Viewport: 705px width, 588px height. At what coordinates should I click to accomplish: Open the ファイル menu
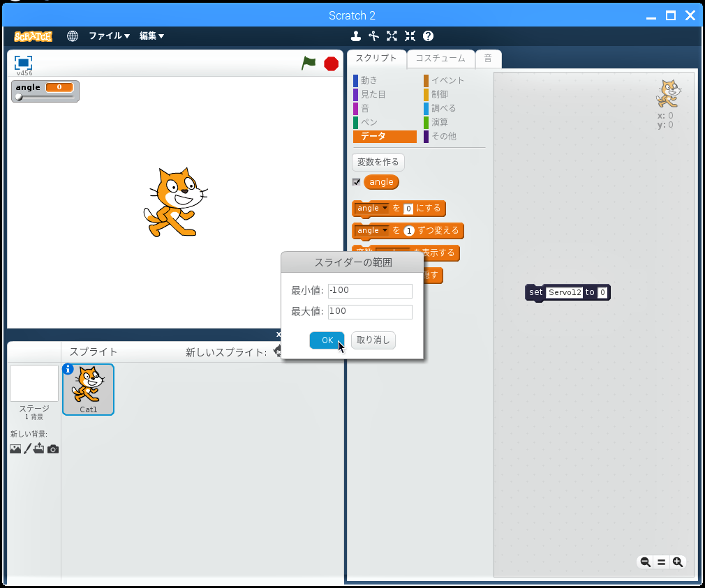coord(110,36)
